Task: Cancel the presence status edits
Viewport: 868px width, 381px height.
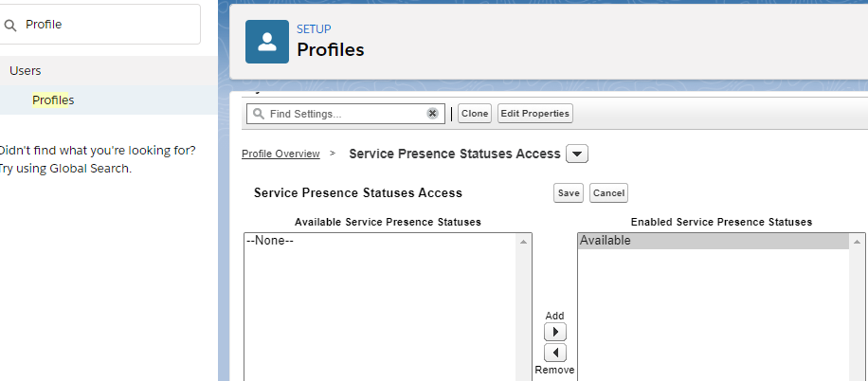Action: (608, 193)
